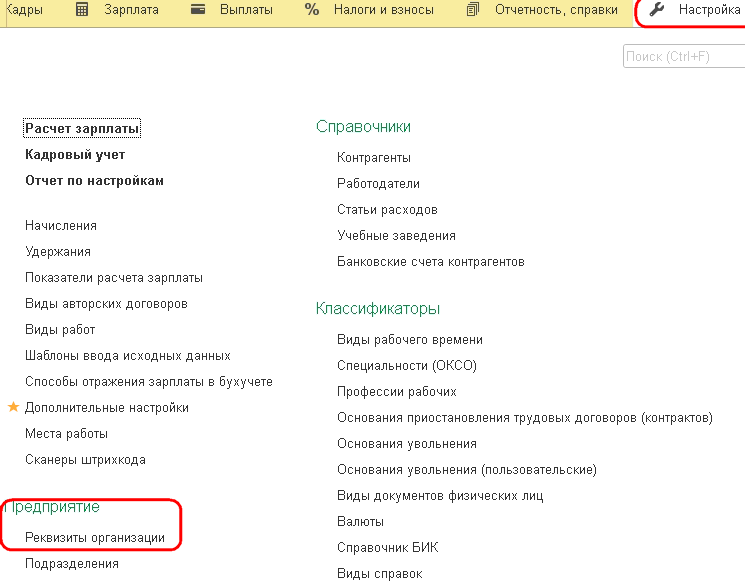745x581 pixels.
Task: Open Расчет зарплаты settings
Action: (x=82, y=128)
